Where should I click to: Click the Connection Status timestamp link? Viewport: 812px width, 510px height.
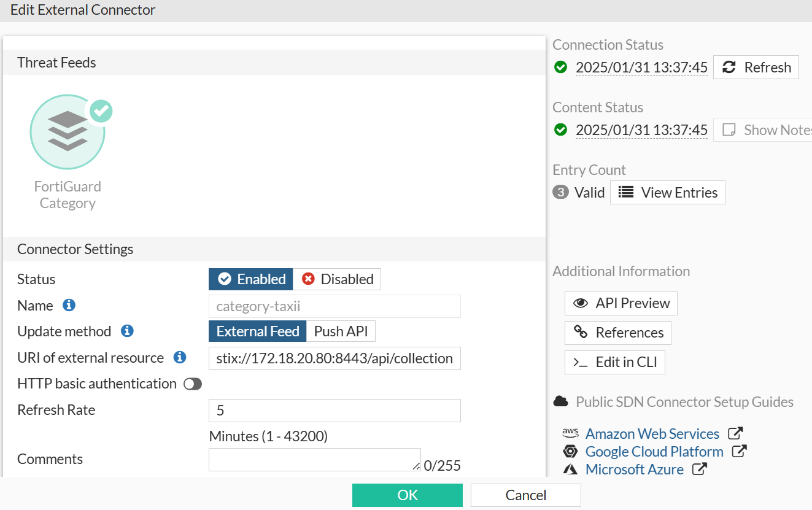[641, 67]
